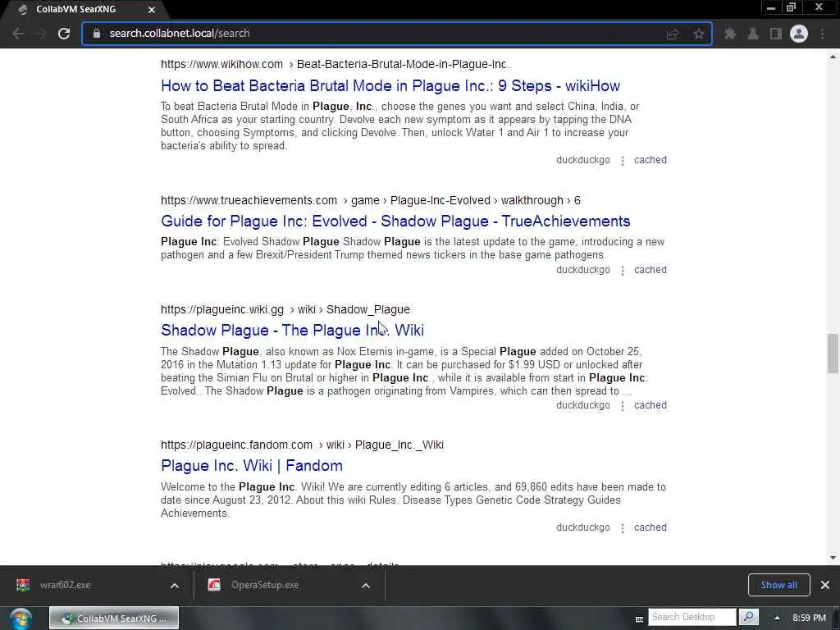This screenshot has width=840, height=630.
Task: Close the downloads bar
Action: click(x=825, y=585)
